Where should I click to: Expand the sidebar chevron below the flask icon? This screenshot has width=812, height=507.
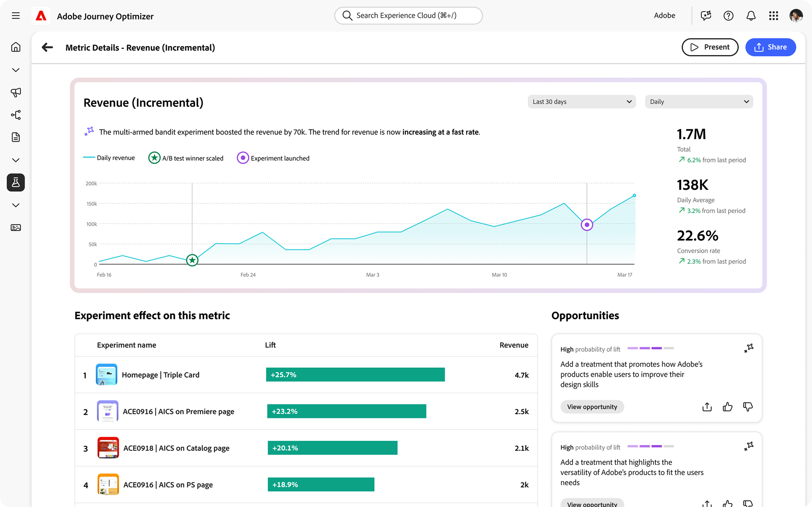coord(16,205)
